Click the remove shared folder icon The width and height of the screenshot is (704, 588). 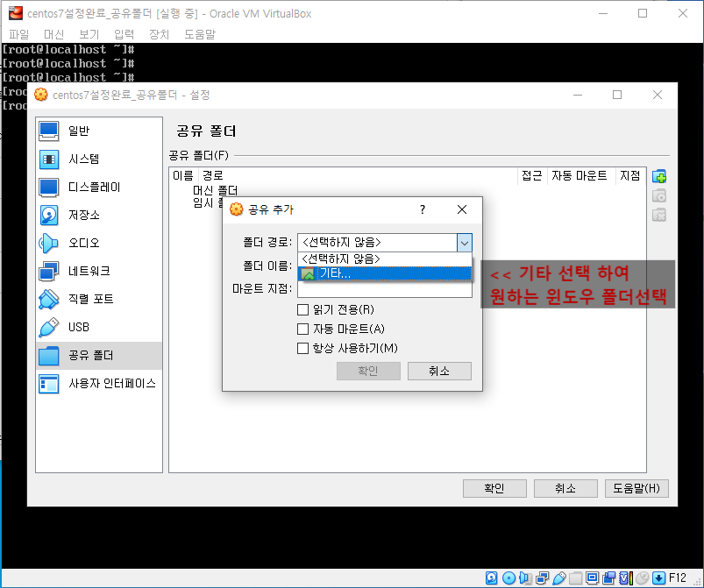click(659, 215)
